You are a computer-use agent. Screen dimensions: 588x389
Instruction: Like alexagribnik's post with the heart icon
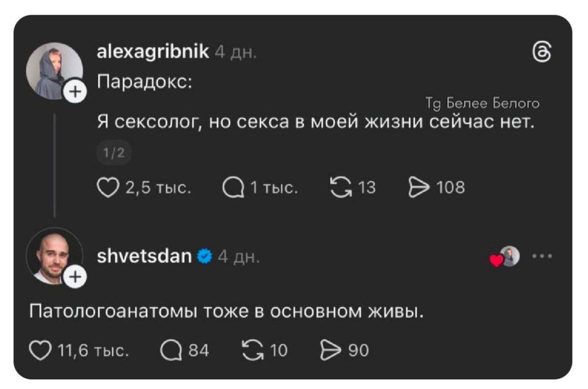(x=107, y=186)
